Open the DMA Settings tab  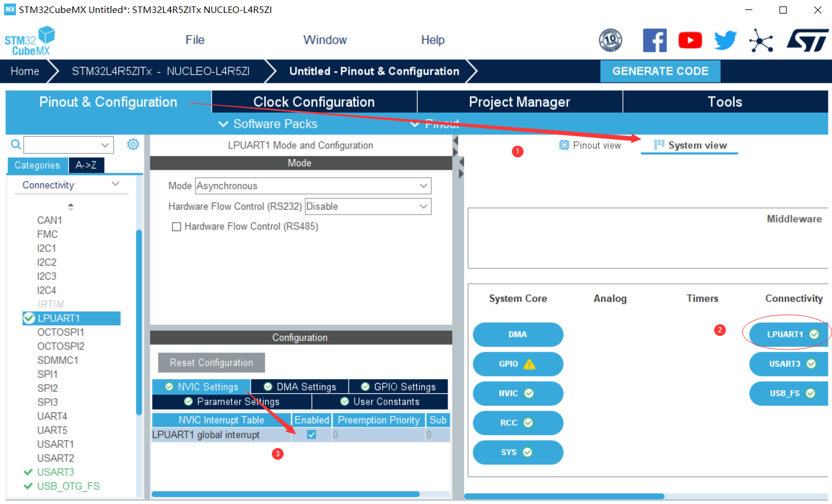click(x=300, y=387)
